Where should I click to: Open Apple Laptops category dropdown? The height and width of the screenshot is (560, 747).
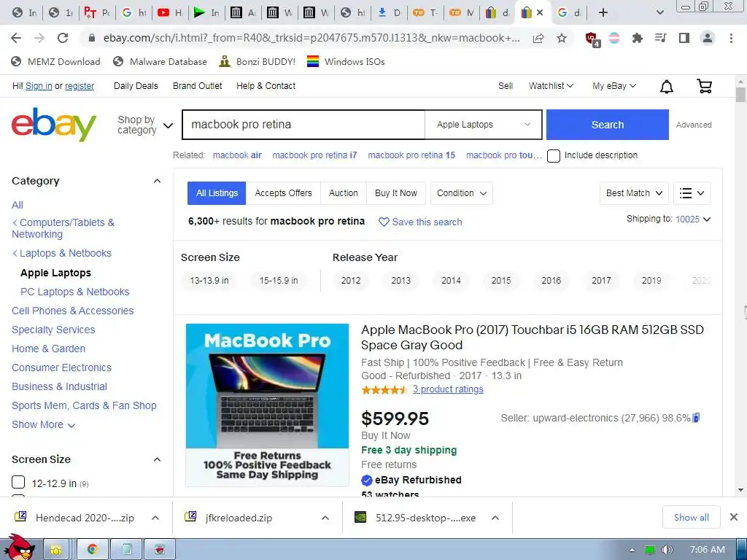483,125
